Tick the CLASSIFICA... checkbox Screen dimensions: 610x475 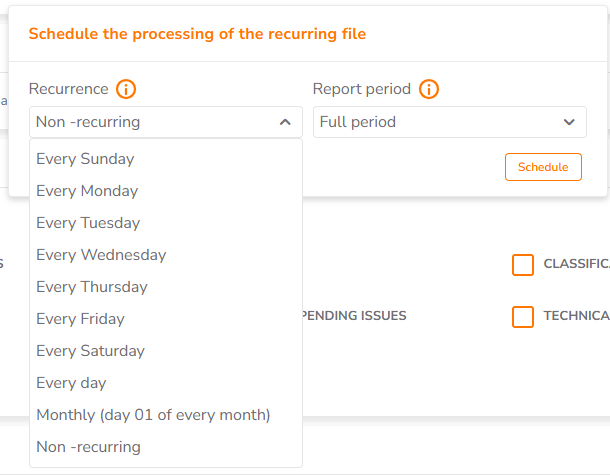(522, 265)
